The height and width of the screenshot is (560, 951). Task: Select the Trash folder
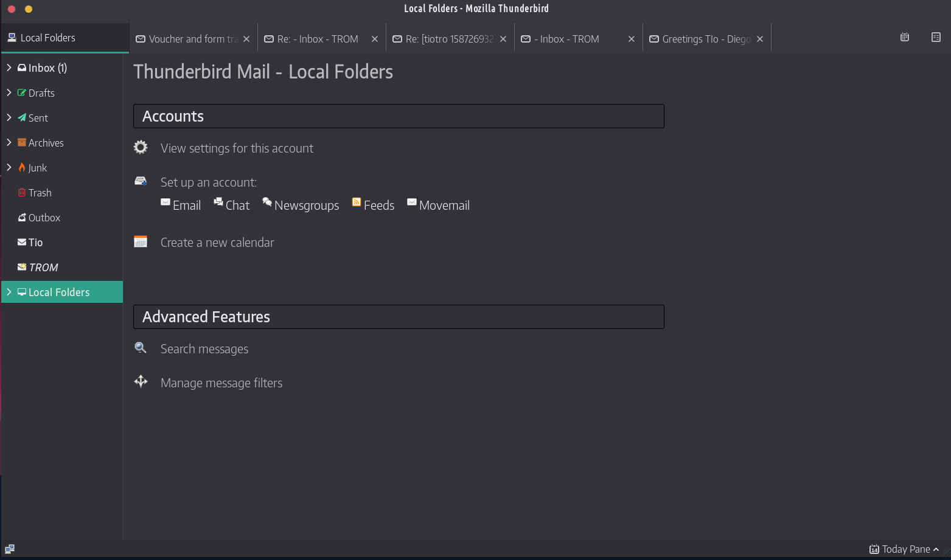coord(62,192)
